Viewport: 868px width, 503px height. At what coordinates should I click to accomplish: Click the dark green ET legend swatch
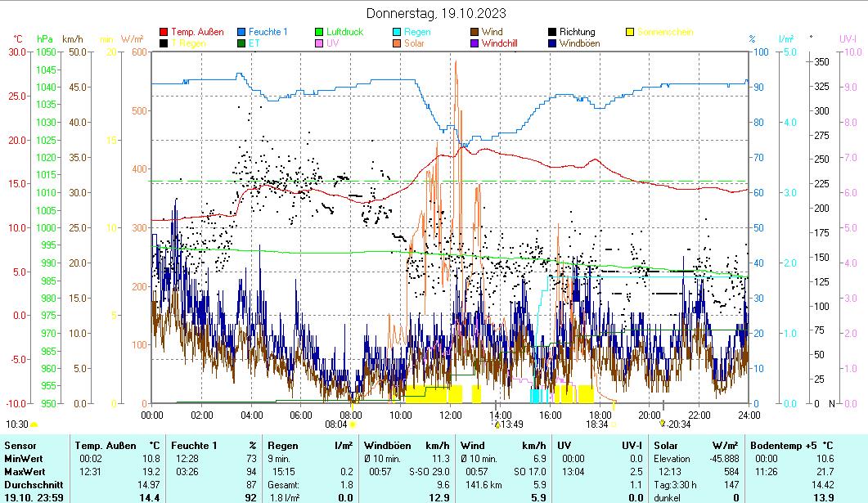coord(241,43)
